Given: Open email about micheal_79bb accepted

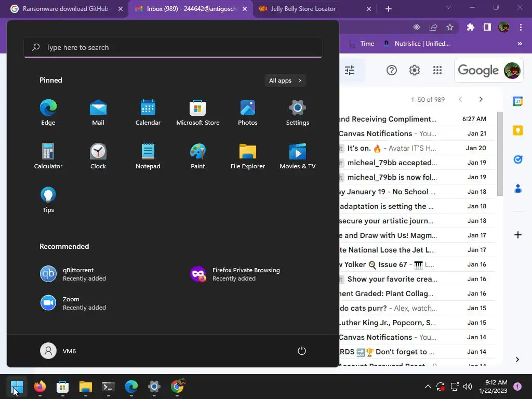Looking at the screenshot, I should (417, 163).
